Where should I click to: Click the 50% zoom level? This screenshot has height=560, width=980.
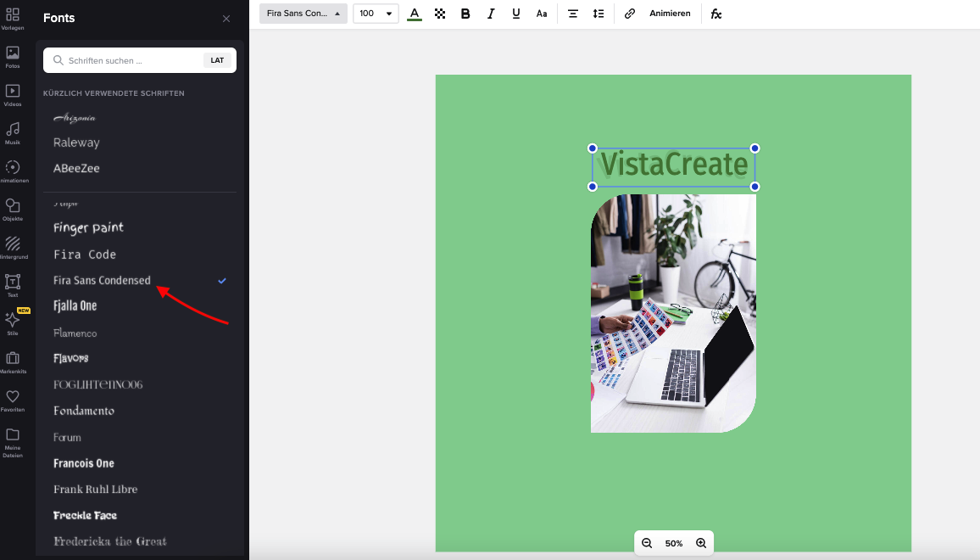(x=674, y=543)
